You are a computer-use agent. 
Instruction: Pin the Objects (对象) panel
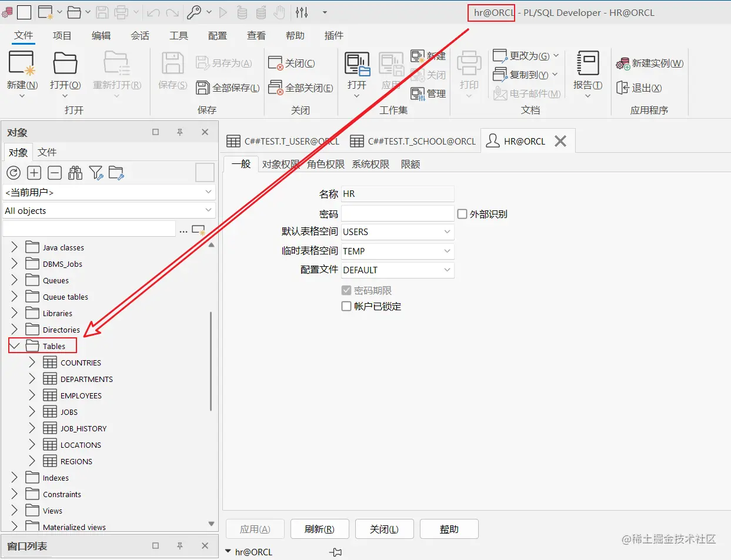pos(180,132)
